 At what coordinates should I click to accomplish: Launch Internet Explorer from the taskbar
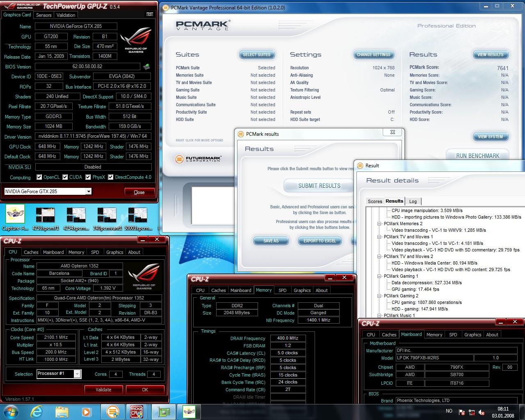pos(37,411)
